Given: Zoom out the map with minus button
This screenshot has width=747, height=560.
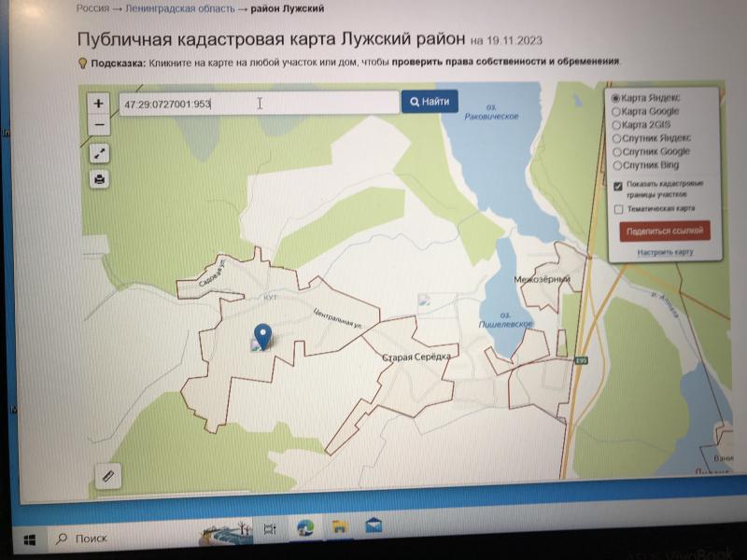Looking at the screenshot, I should point(99,125).
